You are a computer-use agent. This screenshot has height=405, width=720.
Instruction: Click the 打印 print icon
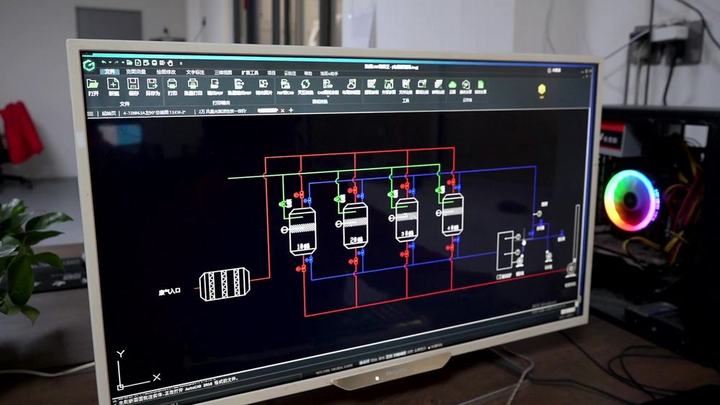click(172, 84)
